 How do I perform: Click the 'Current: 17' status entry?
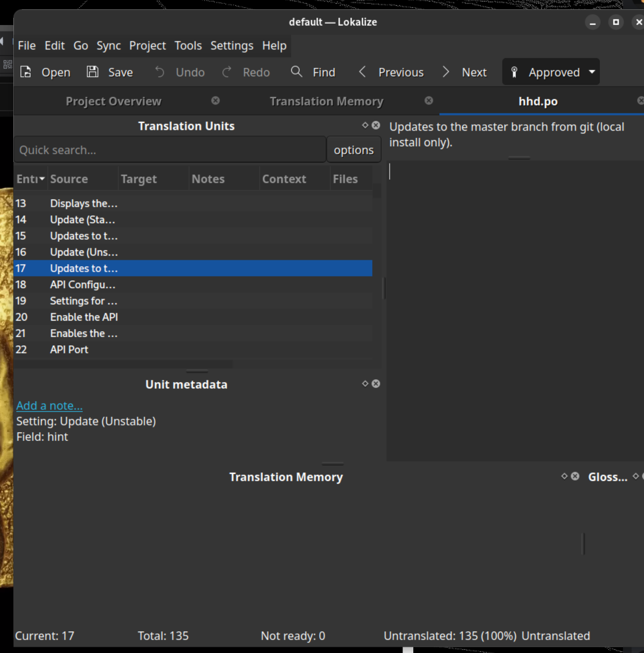(44, 636)
